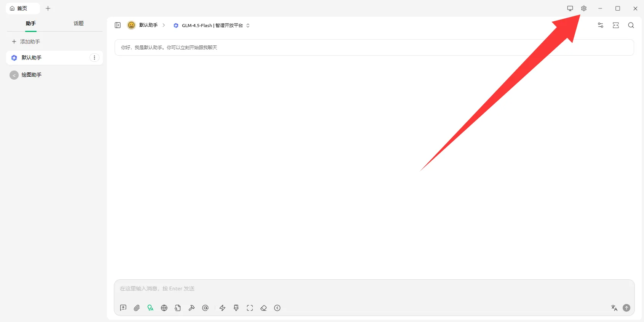This screenshot has height=322, width=644.
Task: Attach a file using the paperclip icon
Action: click(137, 308)
